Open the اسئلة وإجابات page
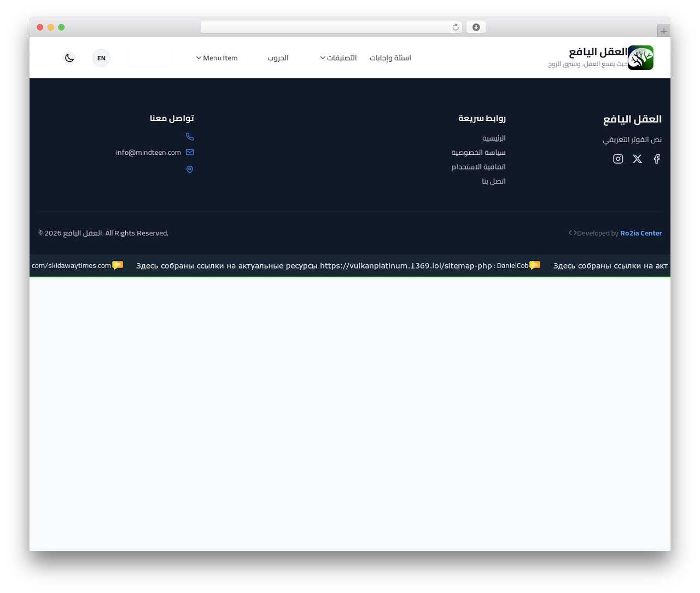The width and height of the screenshot is (700, 593). [390, 58]
